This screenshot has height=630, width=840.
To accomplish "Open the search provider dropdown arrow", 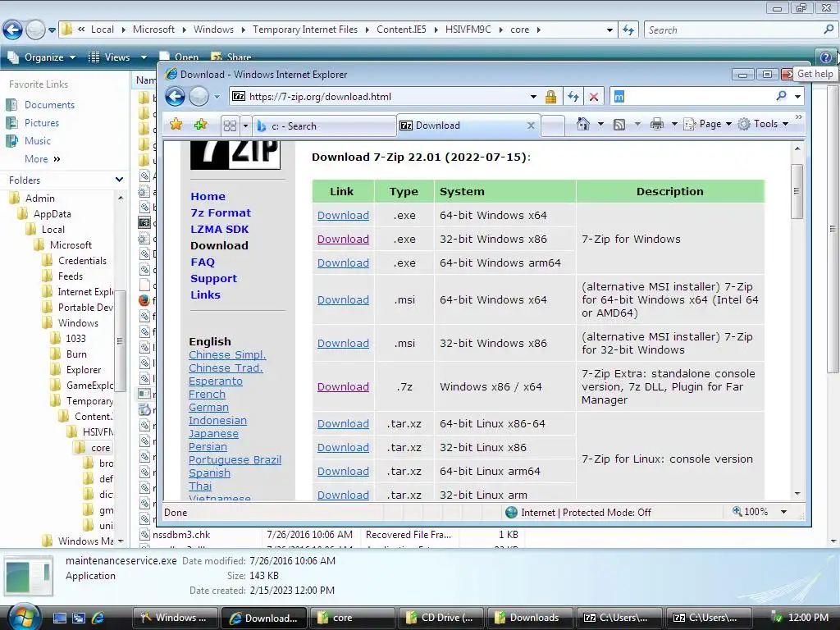I will pos(797,97).
